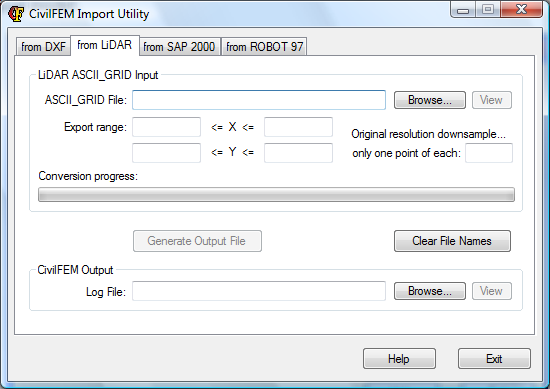Viewport: 550px width, 389px height.
Task: Click the 'Conversion progress:' label
Action: tap(88, 176)
